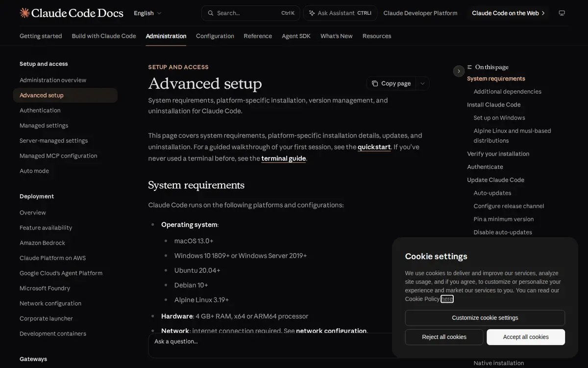Jump to Configure release channel section
The width and height of the screenshot is (588, 368).
[x=509, y=206]
